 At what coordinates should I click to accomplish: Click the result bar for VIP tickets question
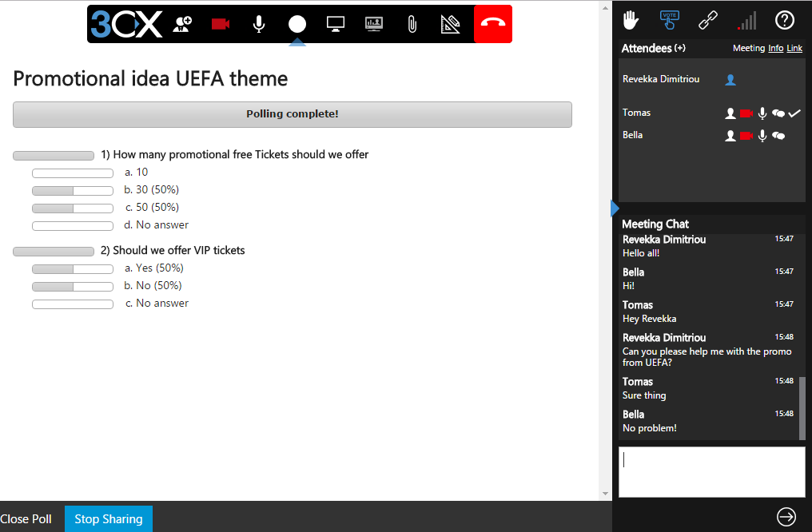tap(54, 252)
